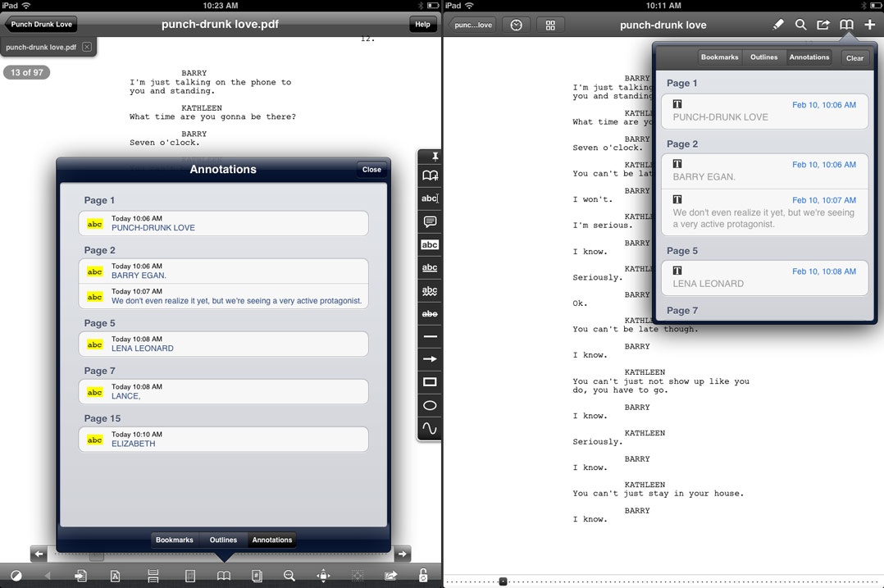Switch to single page layout
Viewport: 884px width, 588px height.
point(190,576)
